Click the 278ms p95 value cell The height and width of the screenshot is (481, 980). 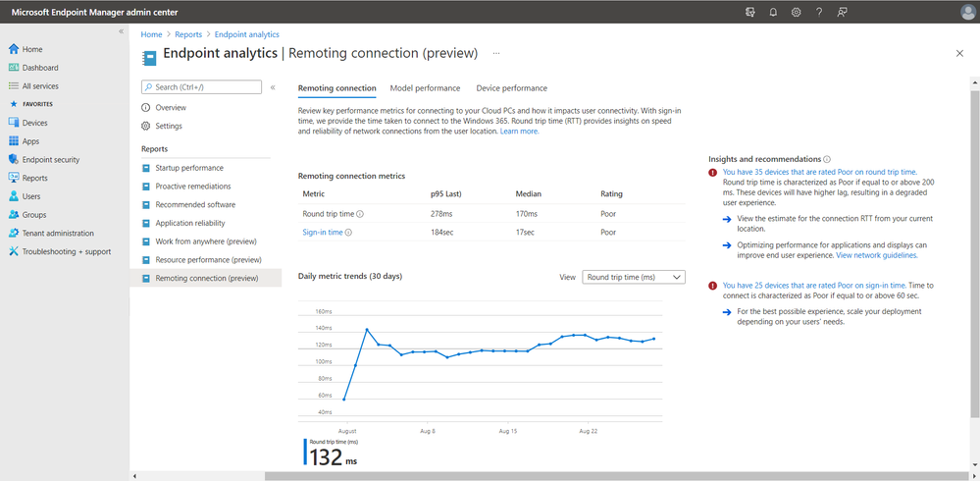[x=440, y=214]
